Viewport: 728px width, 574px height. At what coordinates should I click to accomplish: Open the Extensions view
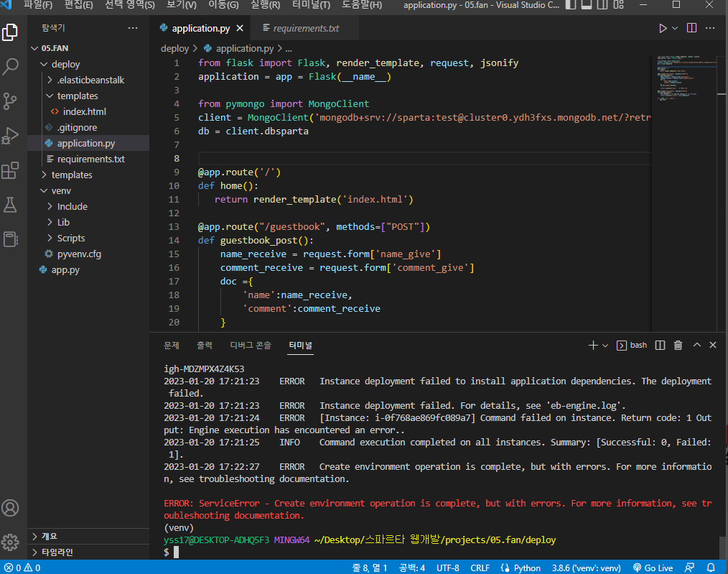[10, 170]
